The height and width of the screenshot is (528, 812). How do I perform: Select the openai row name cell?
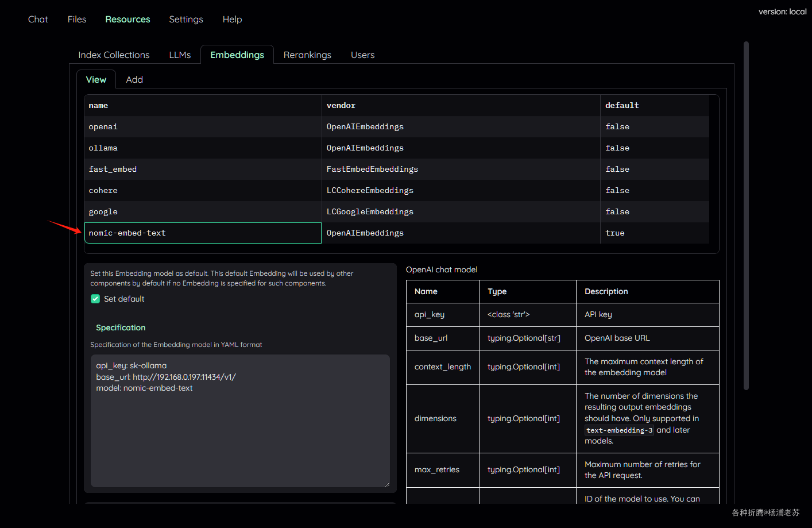pyautogui.click(x=203, y=127)
